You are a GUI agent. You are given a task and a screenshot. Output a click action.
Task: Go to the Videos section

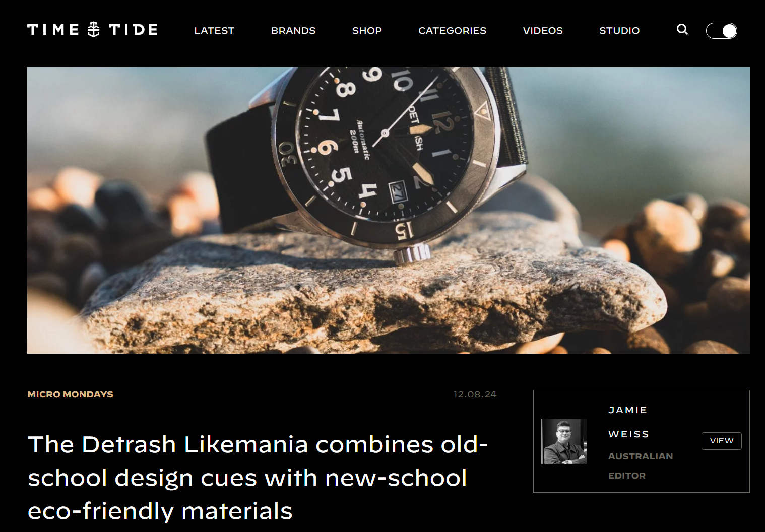tap(543, 30)
